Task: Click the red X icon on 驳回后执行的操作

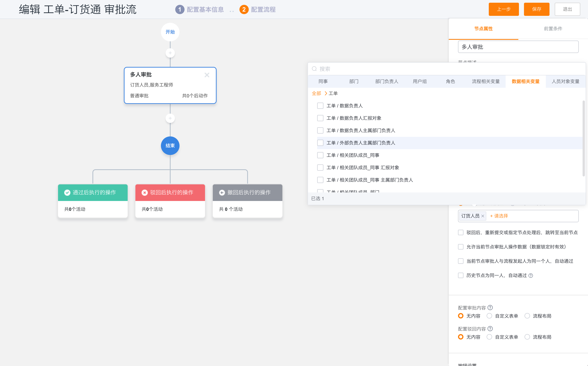Action: [145, 192]
